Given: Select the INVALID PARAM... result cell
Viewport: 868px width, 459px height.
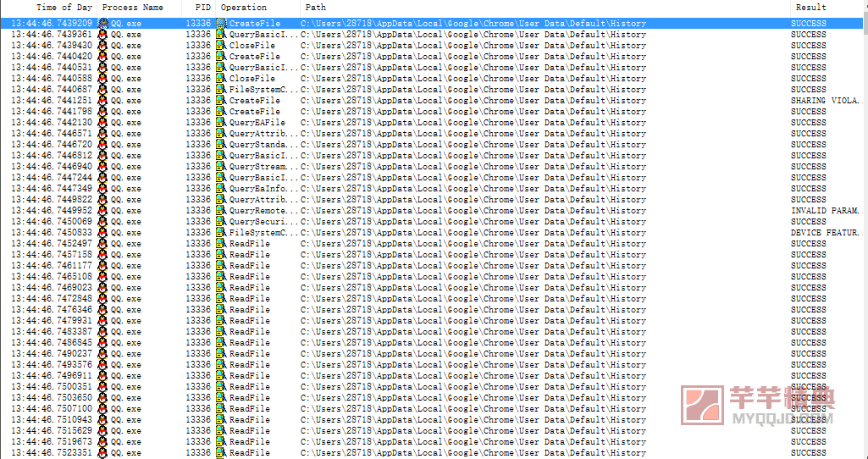Looking at the screenshot, I should (x=827, y=210).
